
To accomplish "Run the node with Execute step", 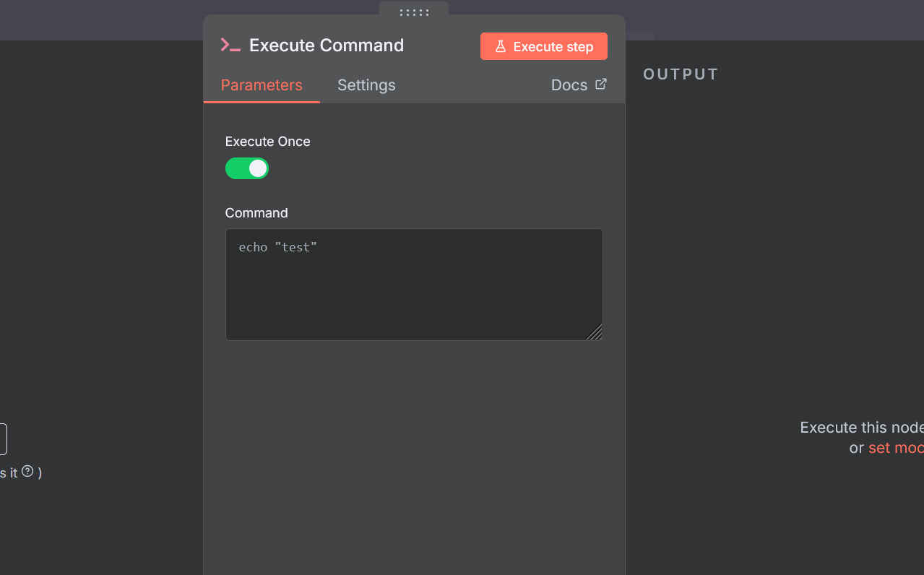I will click(544, 46).
